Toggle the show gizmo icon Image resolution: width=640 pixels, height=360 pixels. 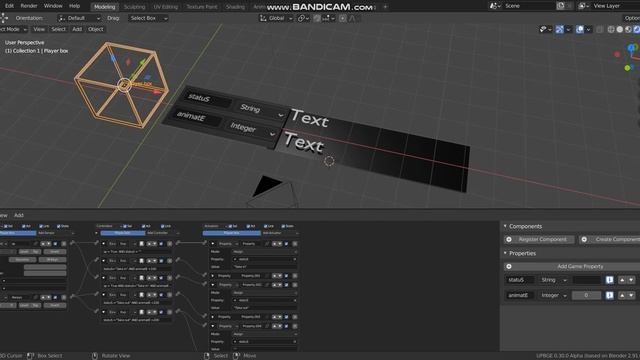point(560,29)
